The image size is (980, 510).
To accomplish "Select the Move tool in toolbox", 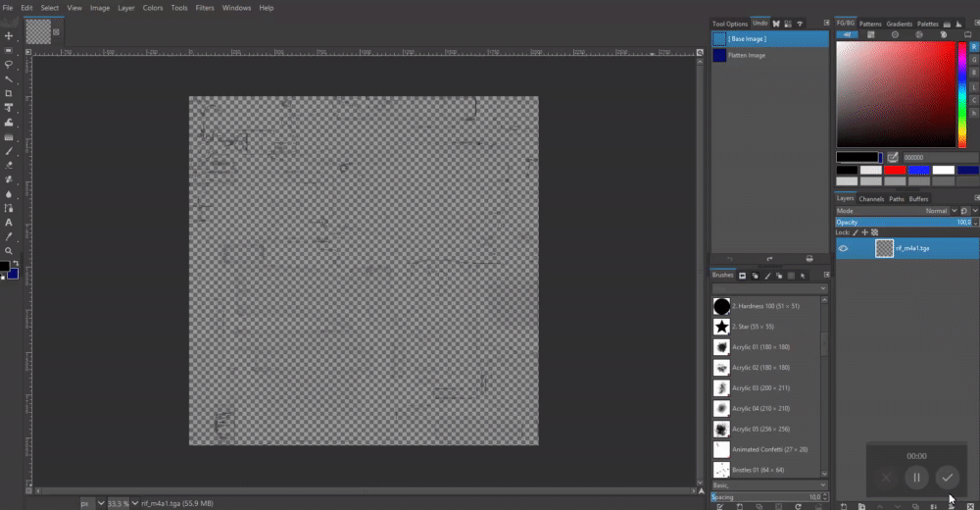I will (x=9, y=36).
